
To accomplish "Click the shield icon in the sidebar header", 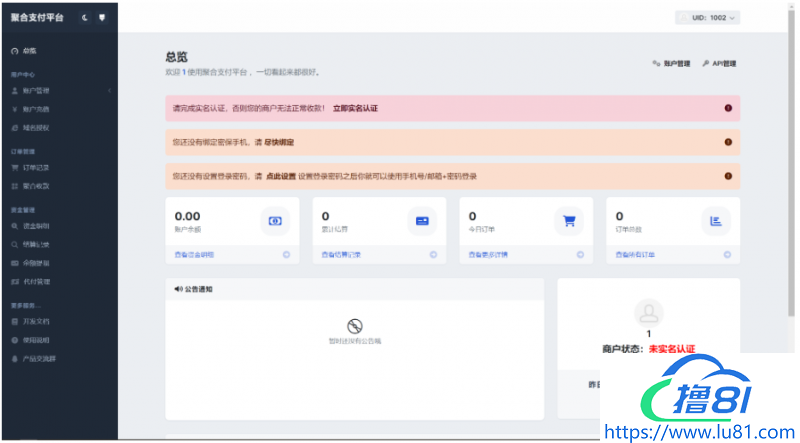I will 101,17.
